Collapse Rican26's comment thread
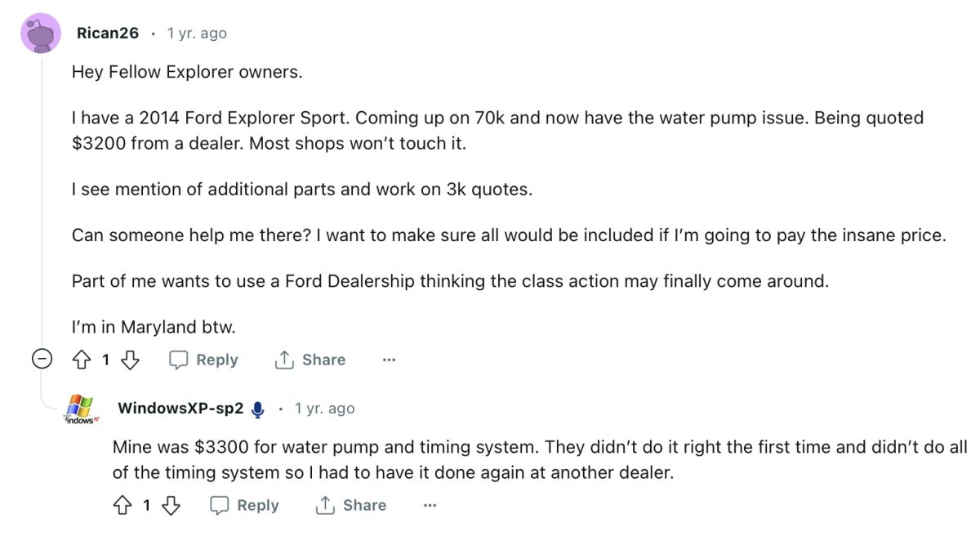The height and width of the screenshot is (550, 980). [x=42, y=360]
